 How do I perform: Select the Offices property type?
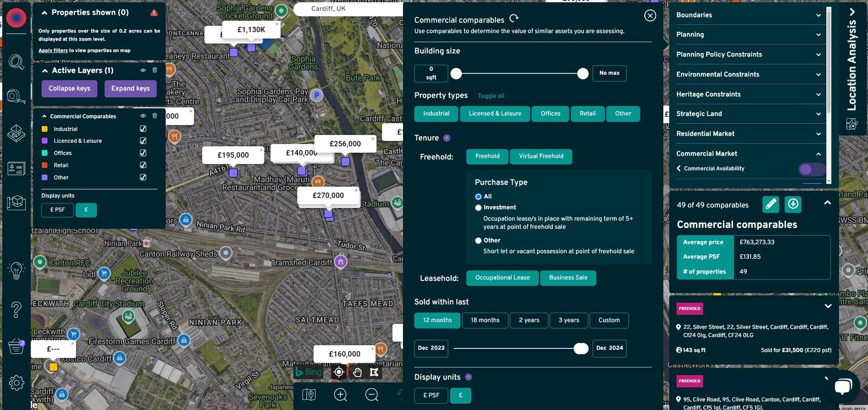(x=550, y=114)
